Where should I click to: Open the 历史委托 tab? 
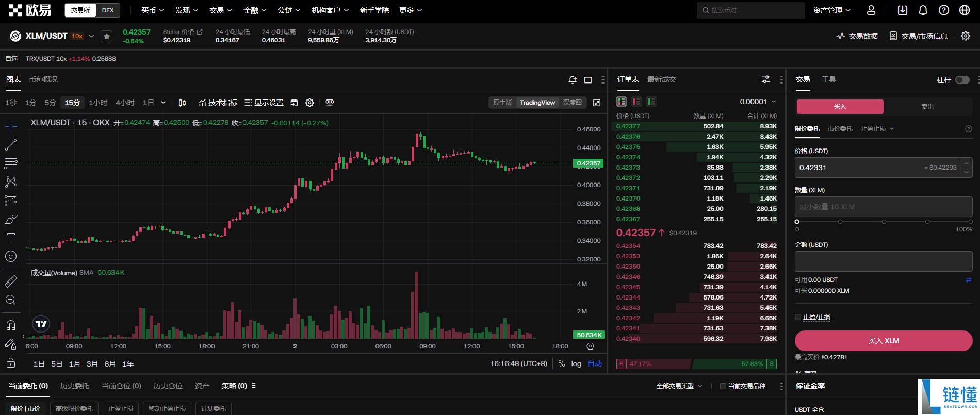(75, 386)
